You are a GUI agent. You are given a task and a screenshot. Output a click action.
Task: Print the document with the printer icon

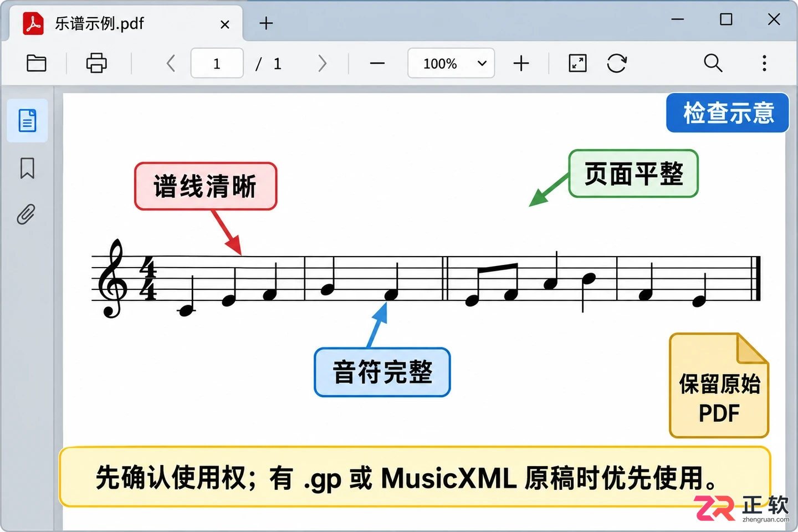tap(96, 63)
